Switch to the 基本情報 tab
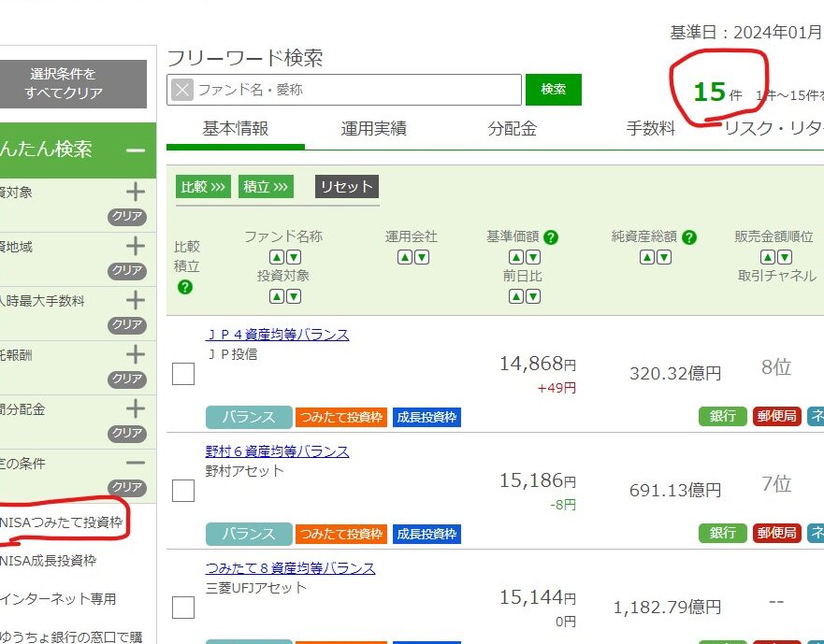Image resolution: width=824 pixels, height=644 pixels. pyautogui.click(x=236, y=129)
